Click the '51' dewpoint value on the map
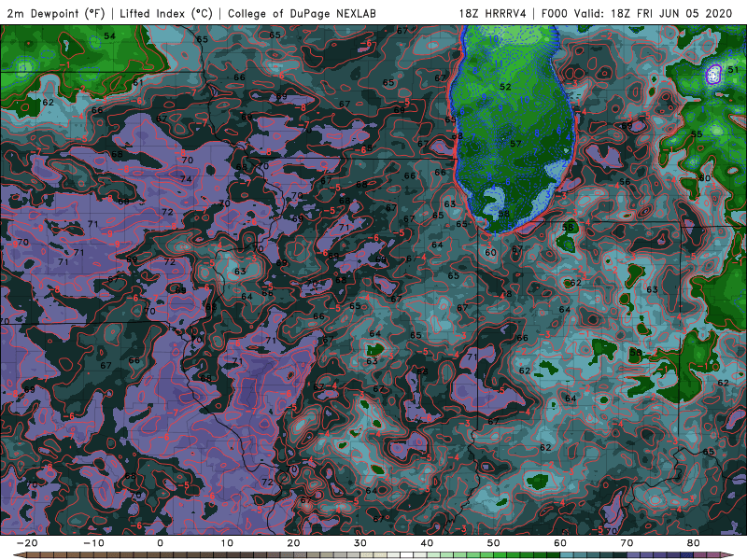 [733, 69]
